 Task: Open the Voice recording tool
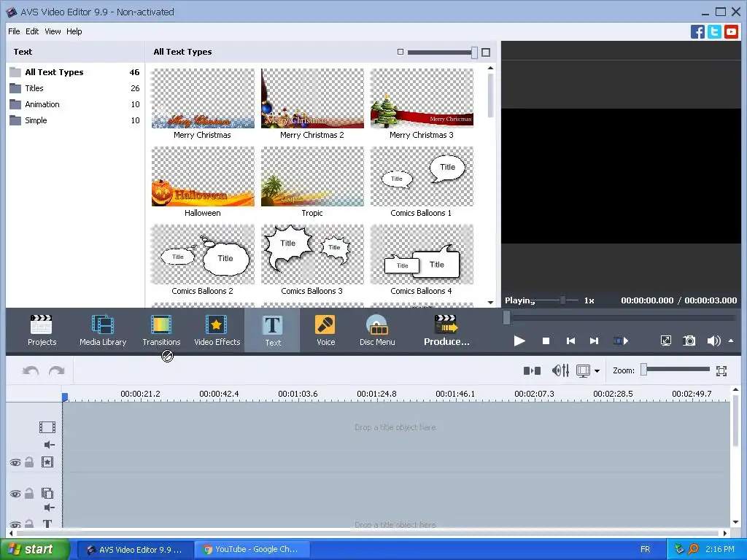[x=326, y=330]
